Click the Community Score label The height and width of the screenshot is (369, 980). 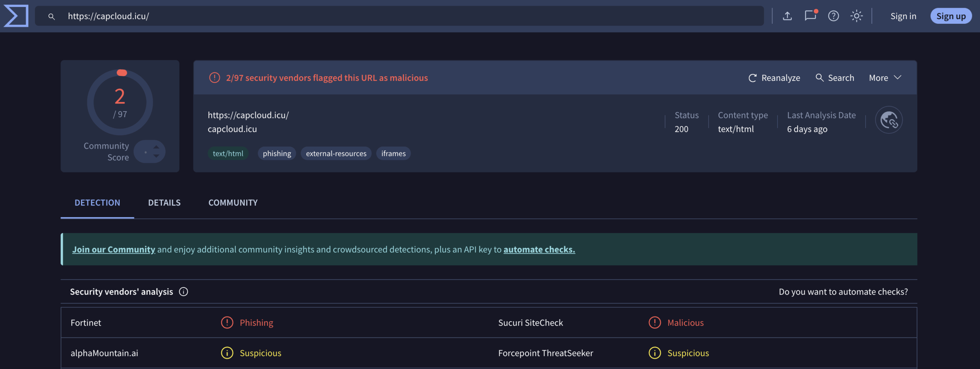(106, 152)
